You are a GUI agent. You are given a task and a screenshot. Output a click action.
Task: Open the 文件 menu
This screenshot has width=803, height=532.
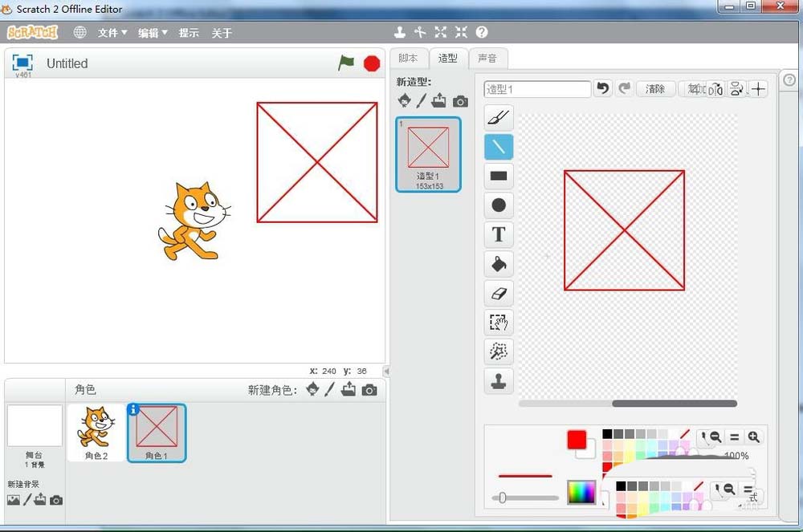point(112,33)
